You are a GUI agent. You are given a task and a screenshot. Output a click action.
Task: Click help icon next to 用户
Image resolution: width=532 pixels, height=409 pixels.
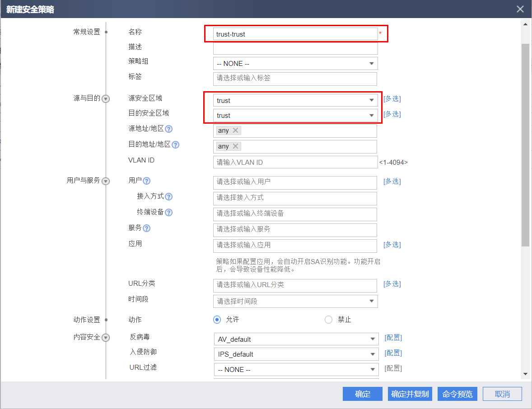click(x=147, y=181)
